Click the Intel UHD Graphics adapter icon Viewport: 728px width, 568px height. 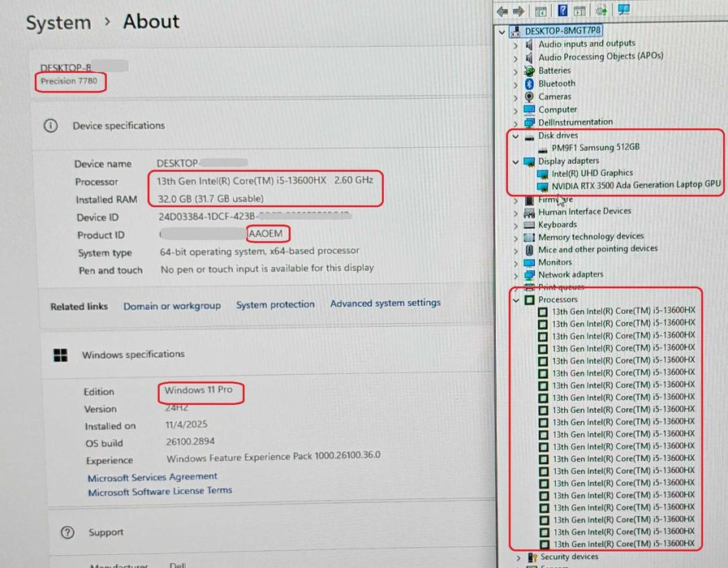[x=542, y=174]
